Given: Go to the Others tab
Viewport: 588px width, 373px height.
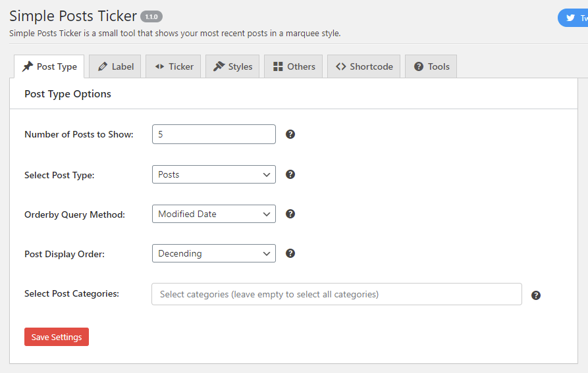Looking at the screenshot, I should coord(293,66).
